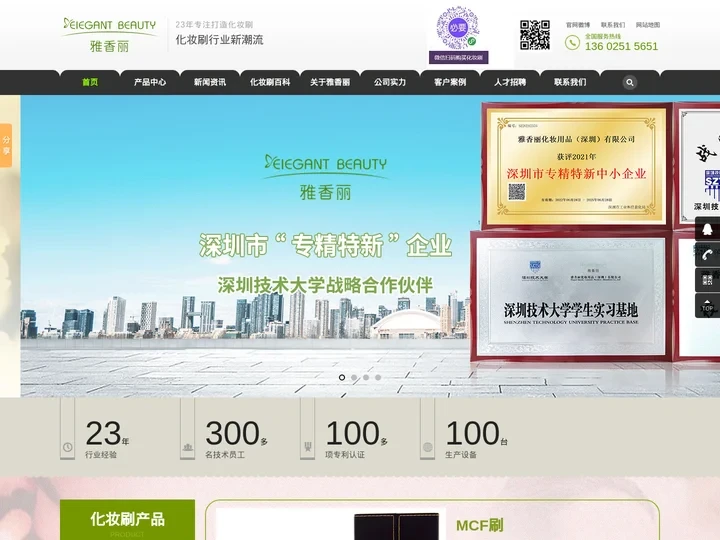Click the 23年专注打造化妆刷 tagline
The image size is (720, 540).
(214, 24)
